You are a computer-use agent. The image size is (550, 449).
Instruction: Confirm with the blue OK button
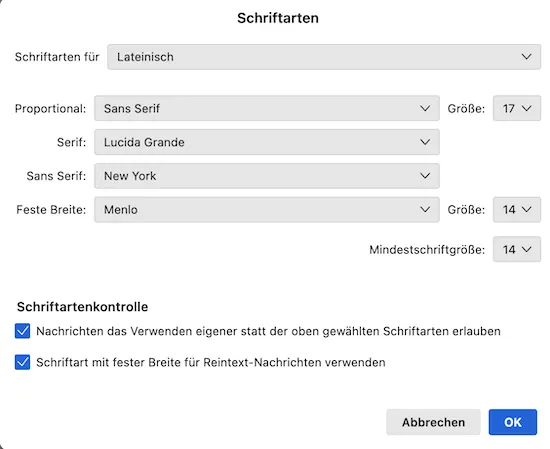pyautogui.click(x=512, y=422)
